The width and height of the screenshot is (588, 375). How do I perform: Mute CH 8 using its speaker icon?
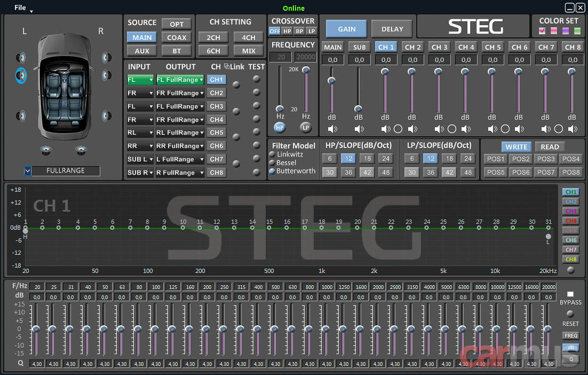[x=573, y=129]
